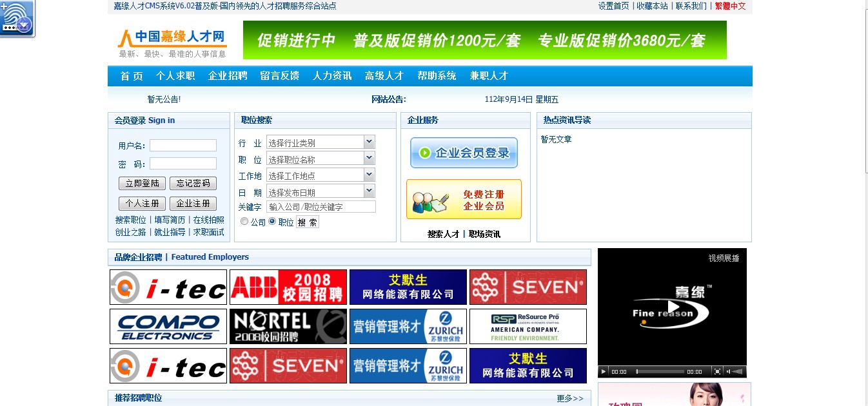868x406 pixels.
Task: Switch to 繁體中文 language link
Action: pos(731,6)
